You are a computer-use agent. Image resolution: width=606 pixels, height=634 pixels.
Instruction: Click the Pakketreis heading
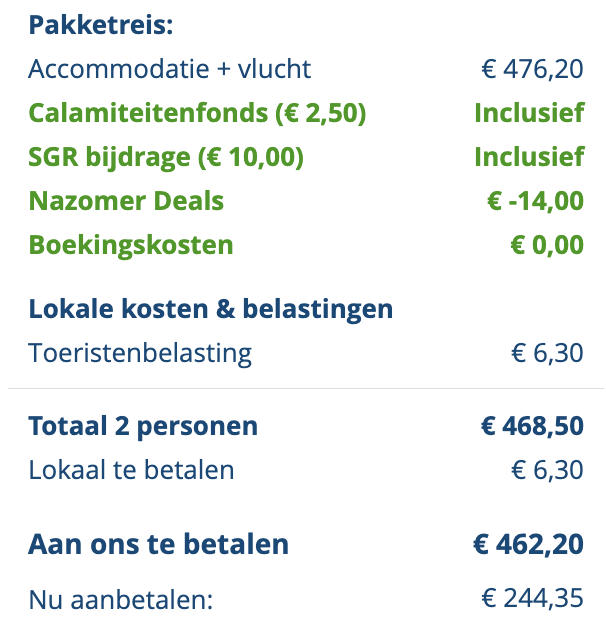(x=101, y=25)
